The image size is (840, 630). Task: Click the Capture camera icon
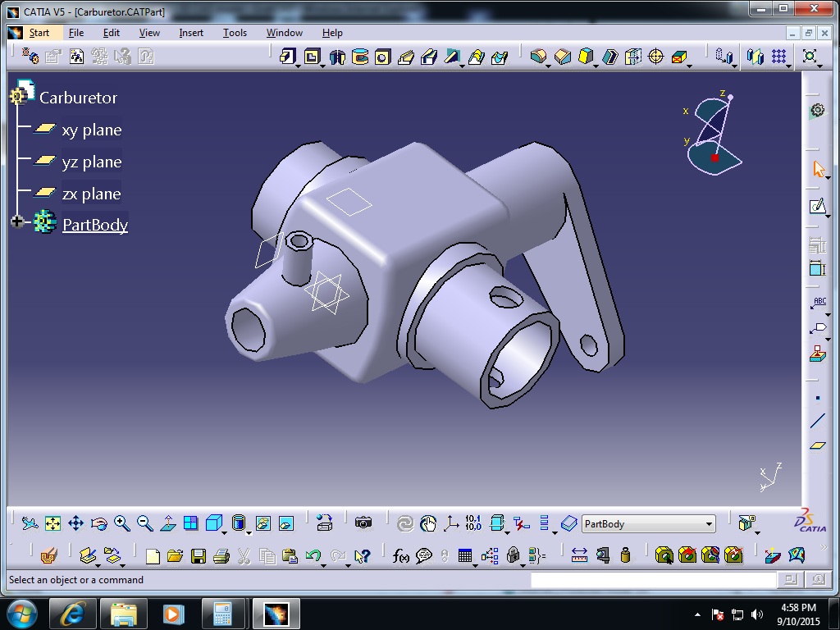pyautogui.click(x=363, y=523)
